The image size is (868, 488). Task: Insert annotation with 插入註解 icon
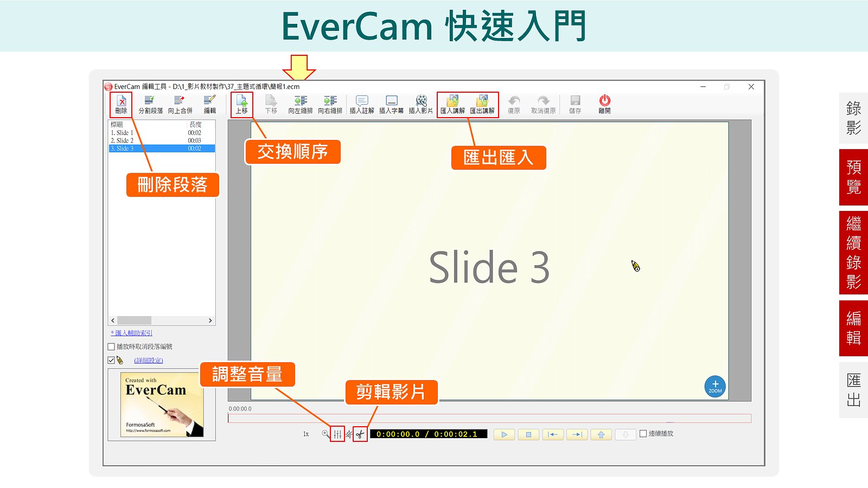pyautogui.click(x=362, y=104)
